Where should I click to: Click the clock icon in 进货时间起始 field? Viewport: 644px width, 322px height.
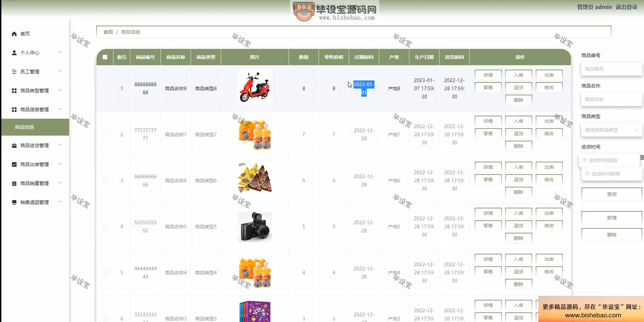(x=585, y=160)
